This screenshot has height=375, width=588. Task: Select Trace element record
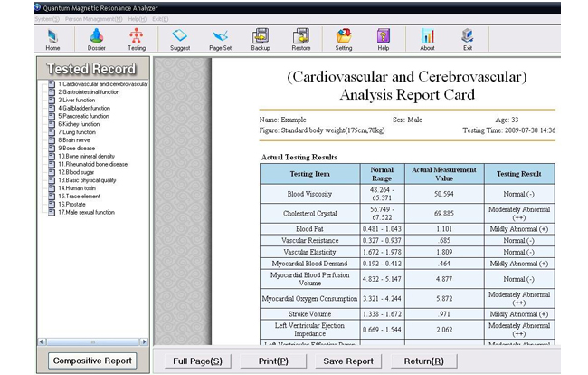pyautogui.click(x=79, y=197)
